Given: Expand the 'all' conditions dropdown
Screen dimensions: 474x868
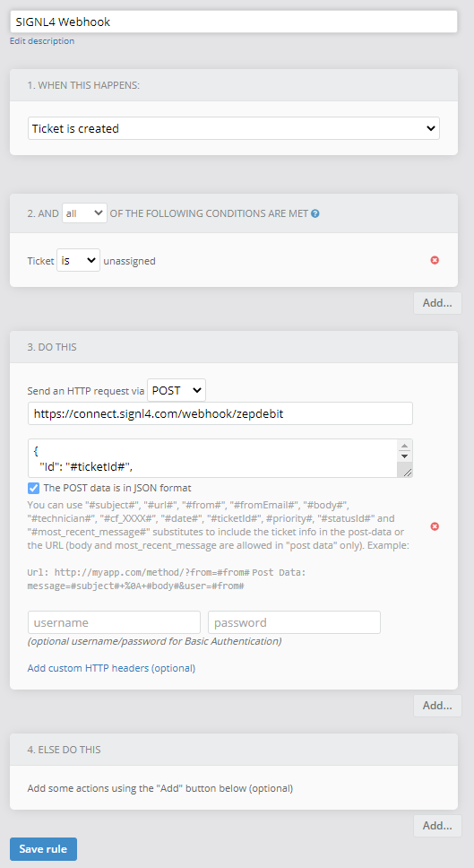Looking at the screenshot, I should [84, 213].
